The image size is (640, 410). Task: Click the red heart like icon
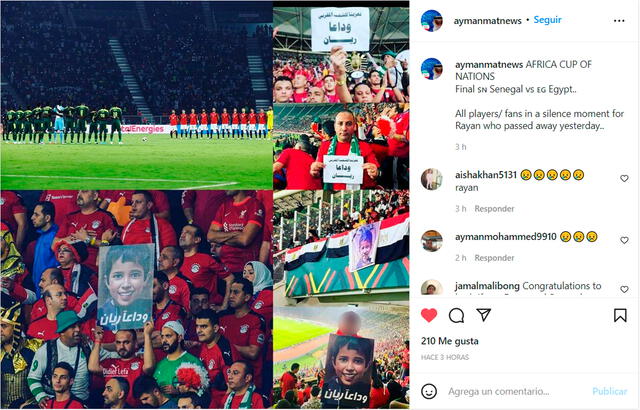pyautogui.click(x=429, y=315)
